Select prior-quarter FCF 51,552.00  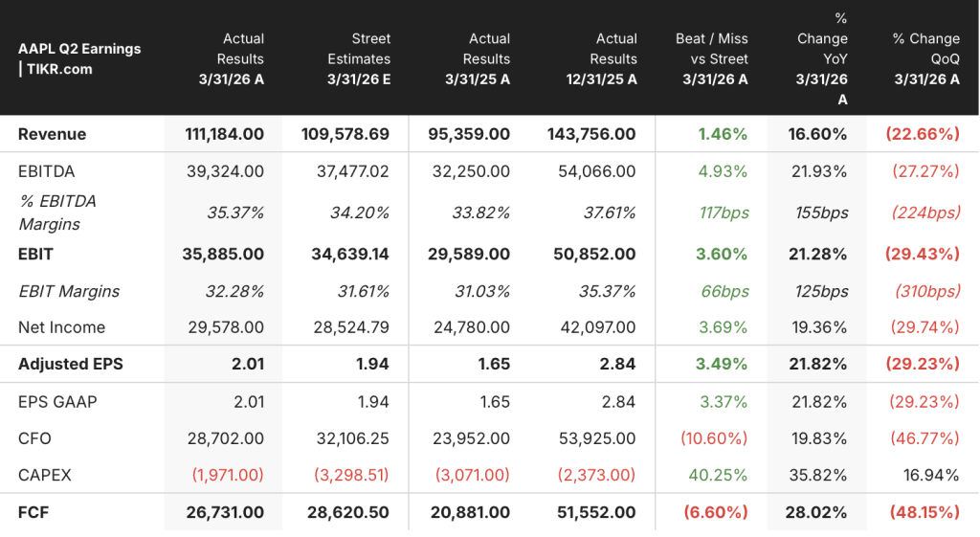pos(596,513)
